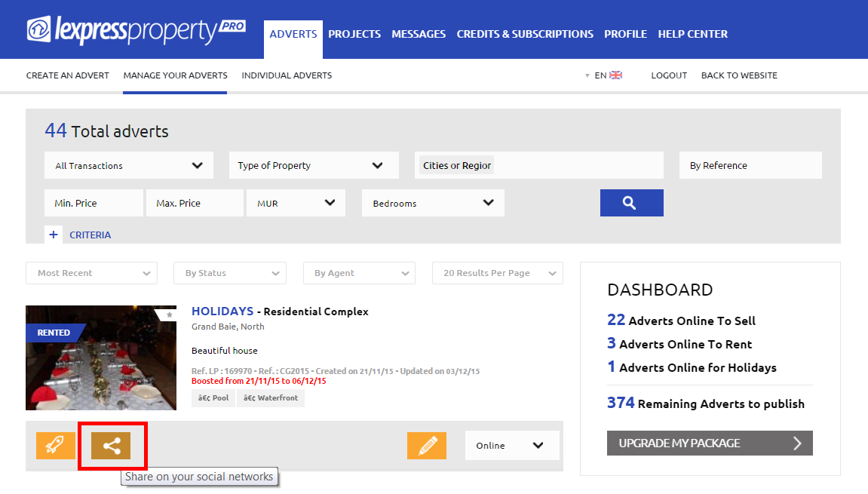Click the By Reference field
Viewport: 868px width, 494px height.
[750, 166]
